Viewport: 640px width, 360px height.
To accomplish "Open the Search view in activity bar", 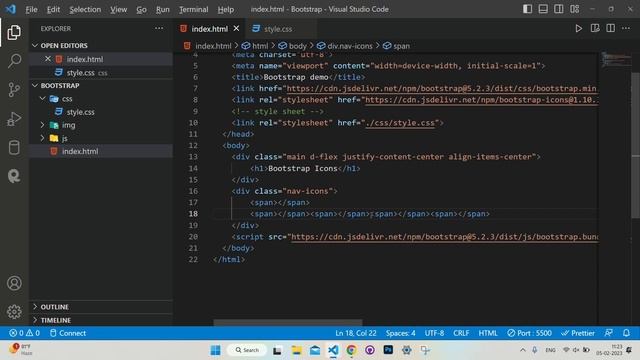I will [14, 61].
